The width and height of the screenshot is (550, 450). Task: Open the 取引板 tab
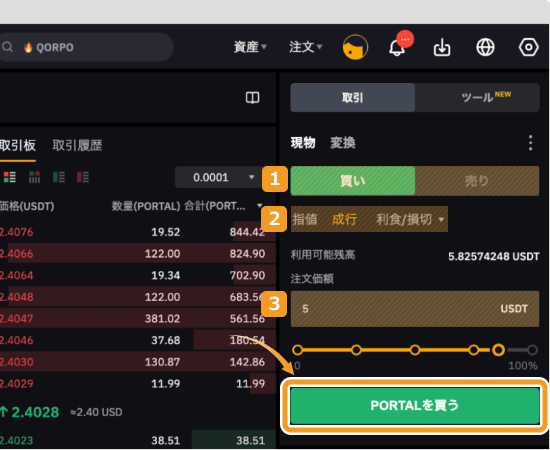click(x=18, y=145)
